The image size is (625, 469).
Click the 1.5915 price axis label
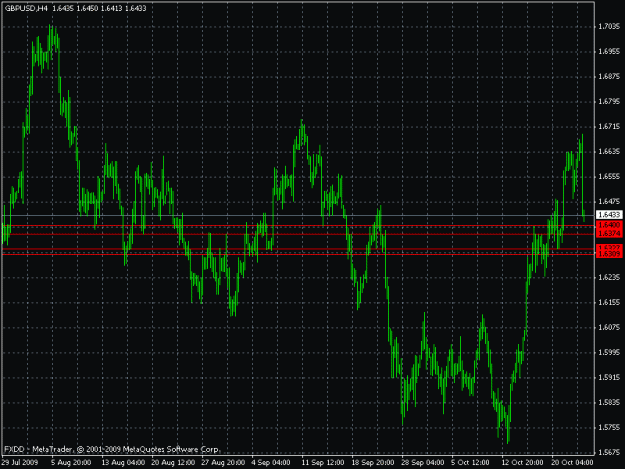pos(609,377)
